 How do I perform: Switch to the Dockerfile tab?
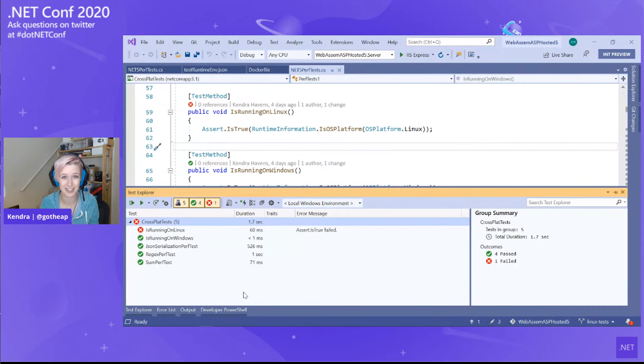point(259,70)
